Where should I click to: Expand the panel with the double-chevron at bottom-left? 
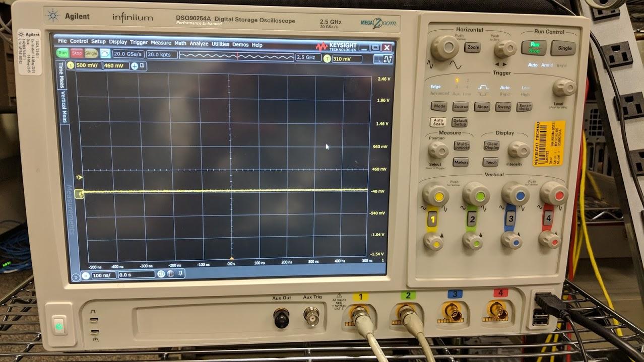(x=76, y=276)
